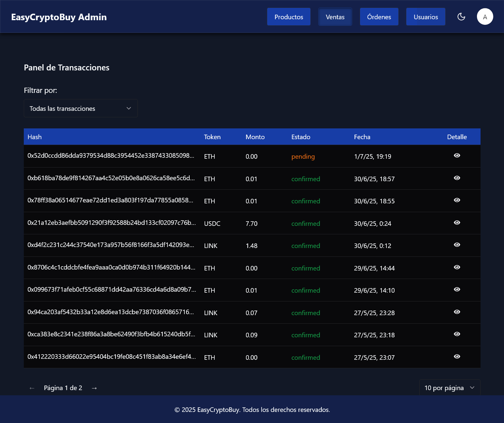Viewport: 504px width, 423px height.
Task: Open the details eye icon for transaction 0x41222033
Action: tap(457, 357)
